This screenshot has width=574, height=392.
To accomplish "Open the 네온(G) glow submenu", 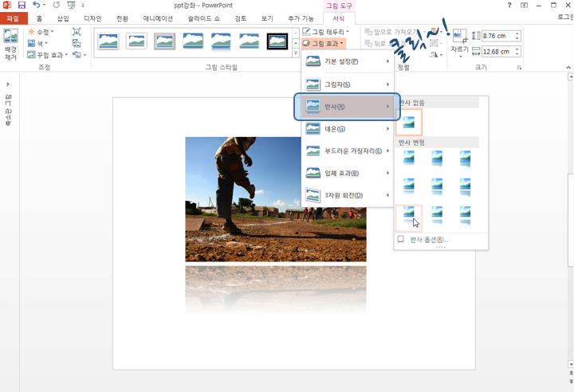I will coord(348,129).
